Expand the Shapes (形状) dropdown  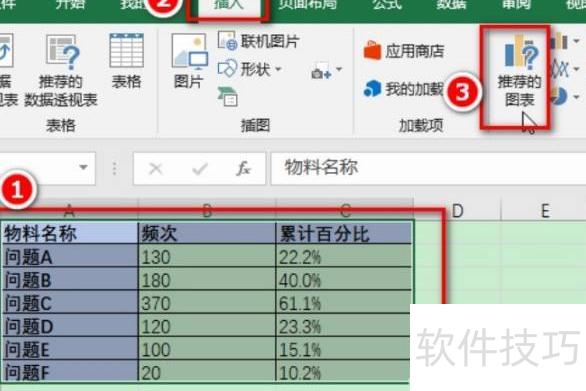(250, 69)
